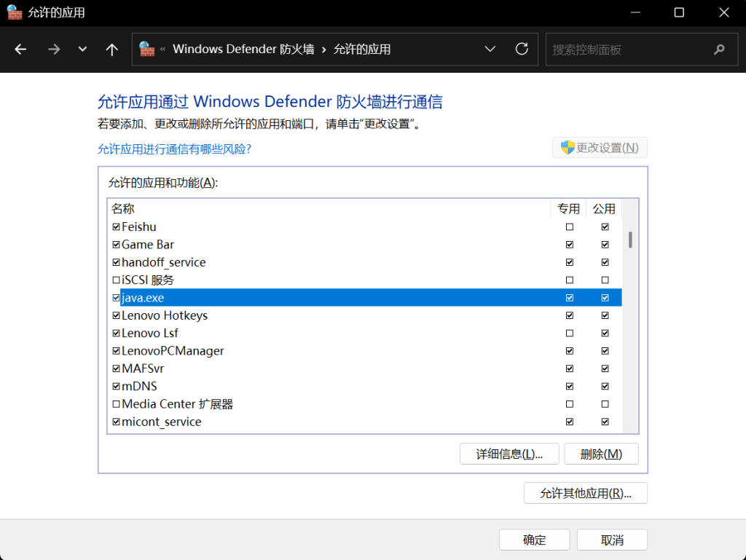This screenshot has height=560, width=746.
Task: Toggle Game Bar 公用 checkbox
Action: click(x=605, y=245)
